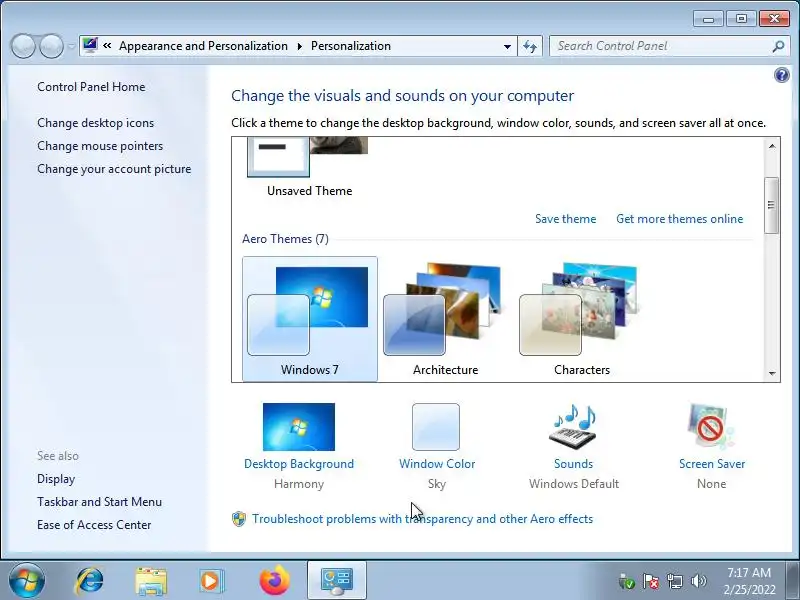The image size is (800, 600).
Task: Click the shield icon beside Troubleshoot link
Action: point(239,519)
